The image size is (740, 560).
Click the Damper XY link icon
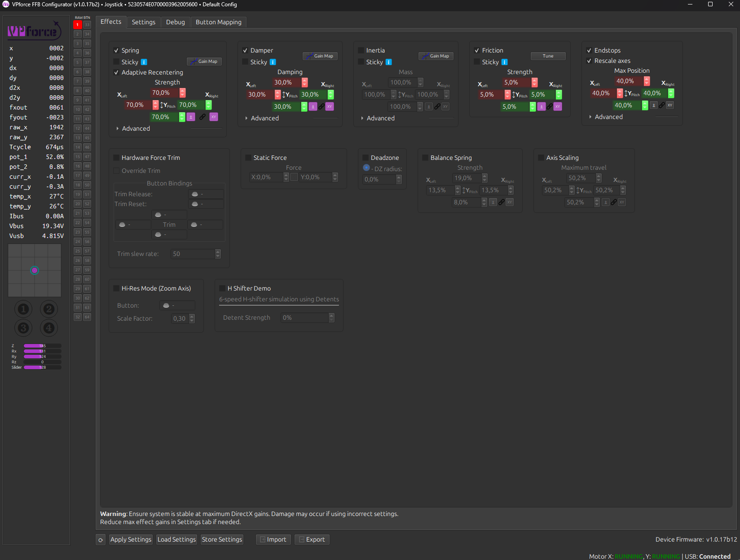pos(330,106)
